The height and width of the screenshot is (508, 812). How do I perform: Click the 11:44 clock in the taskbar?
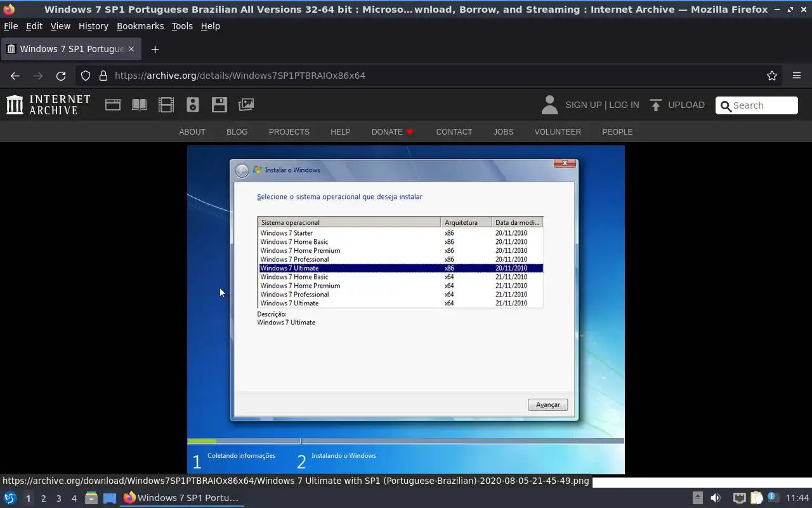tap(797, 498)
